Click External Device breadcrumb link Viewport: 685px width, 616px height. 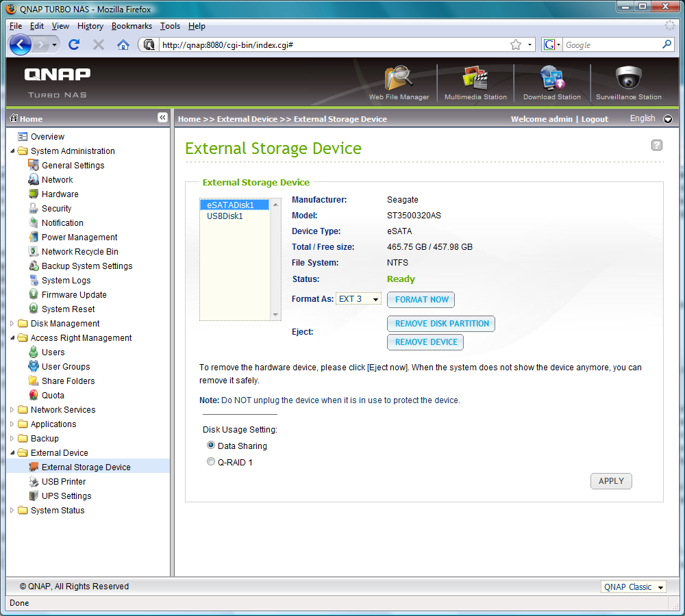pos(247,119)
